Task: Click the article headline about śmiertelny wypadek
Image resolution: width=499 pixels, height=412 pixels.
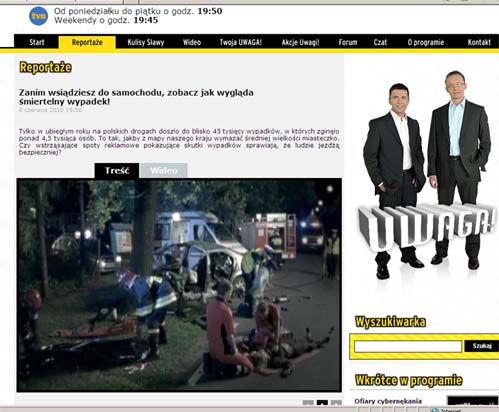Action: click(x=136, y=97)
